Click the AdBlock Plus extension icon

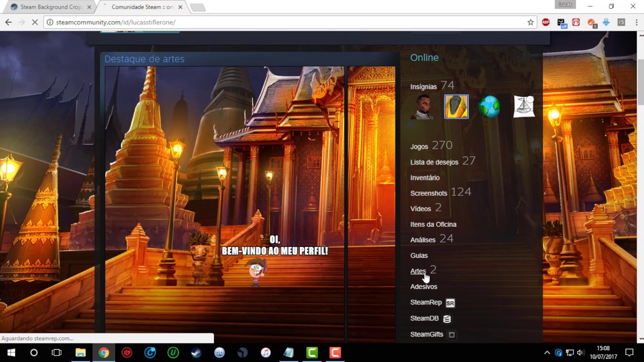pyautogui.click(x=546, y=22)
